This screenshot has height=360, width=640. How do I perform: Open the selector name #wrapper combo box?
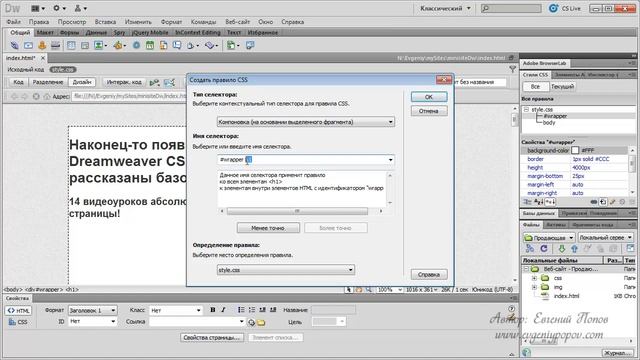coord(306,160)
